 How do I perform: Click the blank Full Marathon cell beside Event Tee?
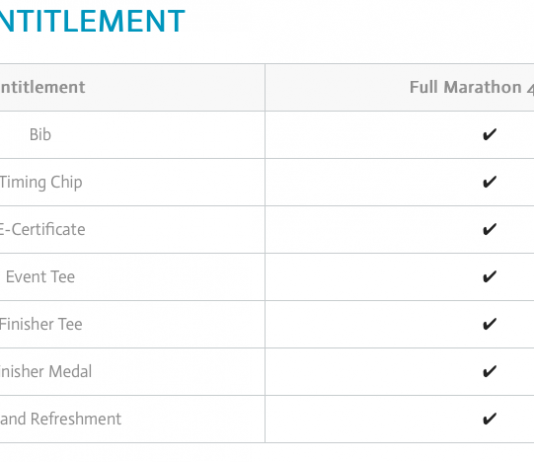(x=399, y=276)
